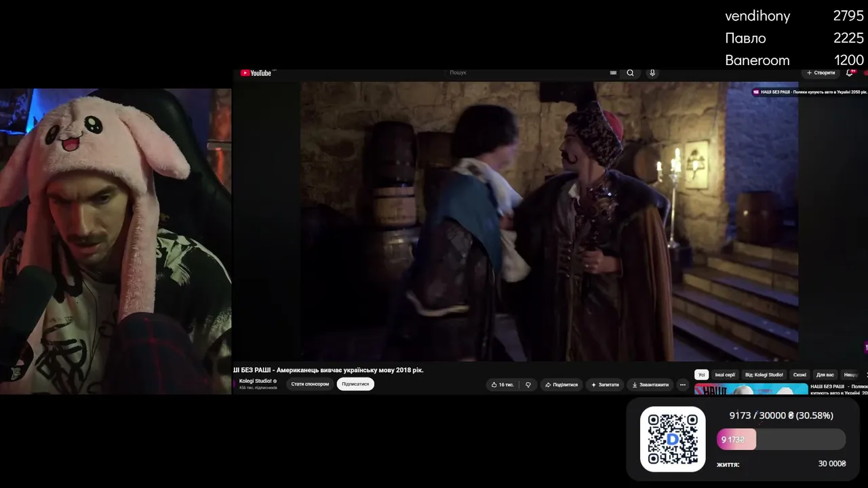Select the Від: Kolegi Studio! chip
Image resolution: width=868 pixels, height=488 pixels.
click(764, 375)
